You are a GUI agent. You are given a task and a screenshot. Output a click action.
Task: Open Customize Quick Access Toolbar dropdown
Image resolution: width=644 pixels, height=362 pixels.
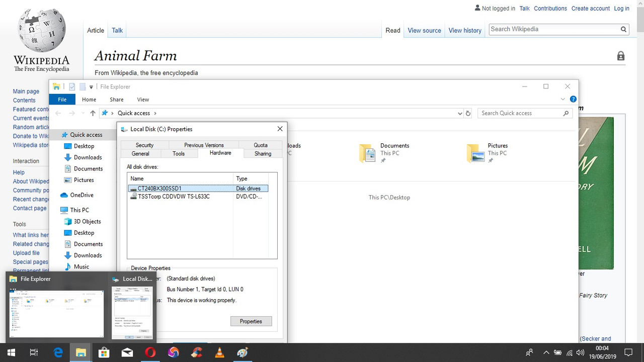(91, 87)
